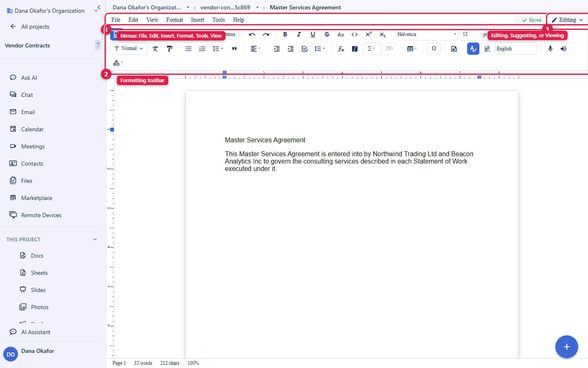The image size is (588, 368).
Task: Toggle italic formatting
Action: 299,35
